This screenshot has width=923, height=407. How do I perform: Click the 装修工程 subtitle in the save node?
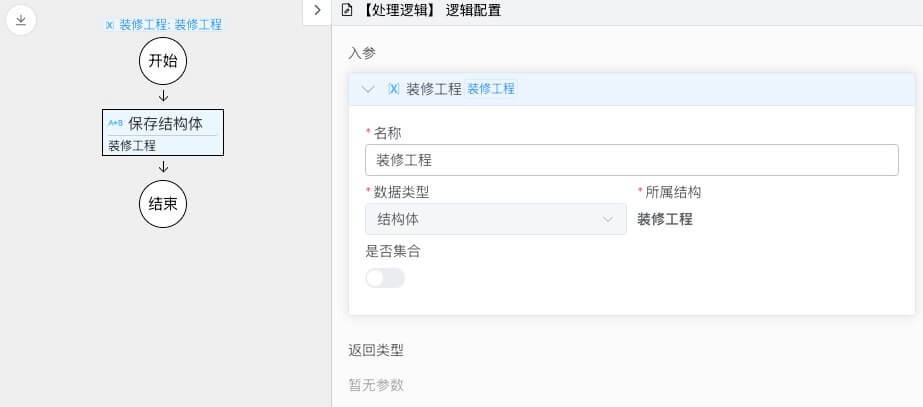(132, 145)
